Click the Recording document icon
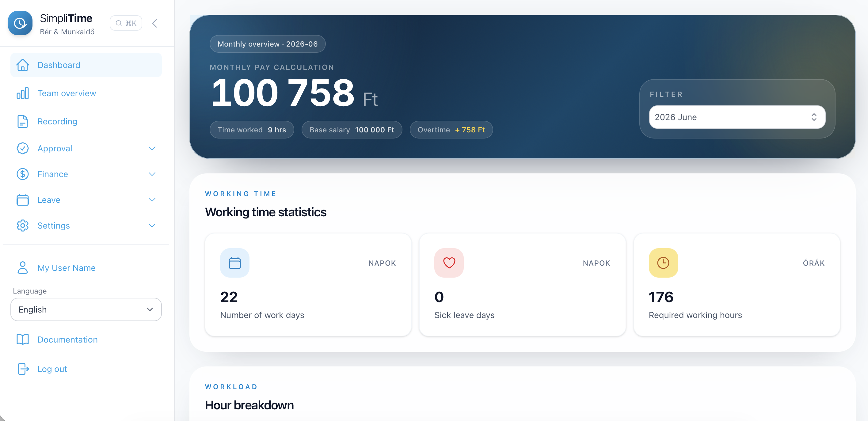This screenshot has width=868, height=421. pyautogui.click(x=23, y=121)
